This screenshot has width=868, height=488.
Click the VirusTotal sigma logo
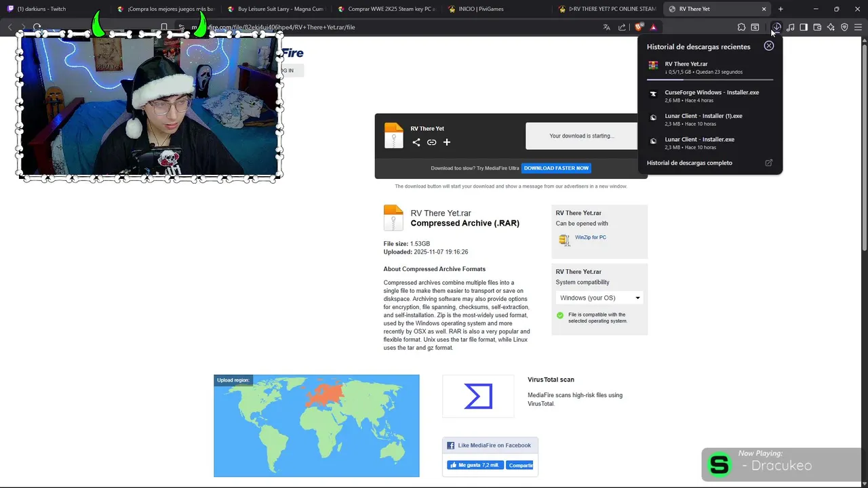tap(478, 396)
